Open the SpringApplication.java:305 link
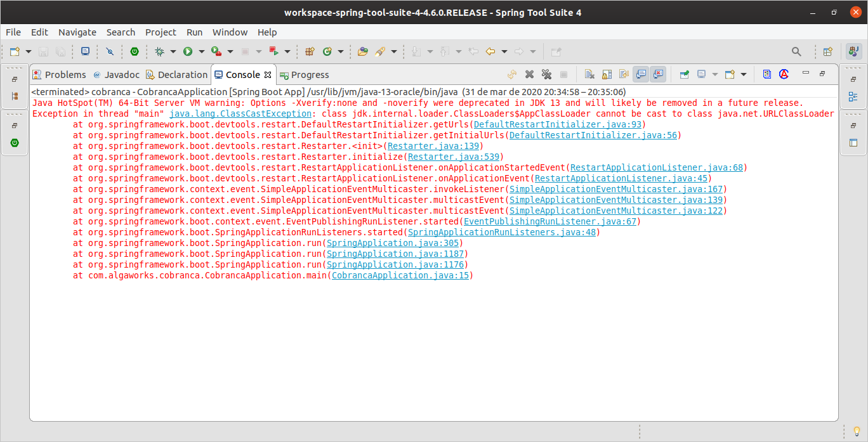This screenshot has width=868, height=442. 393,243
